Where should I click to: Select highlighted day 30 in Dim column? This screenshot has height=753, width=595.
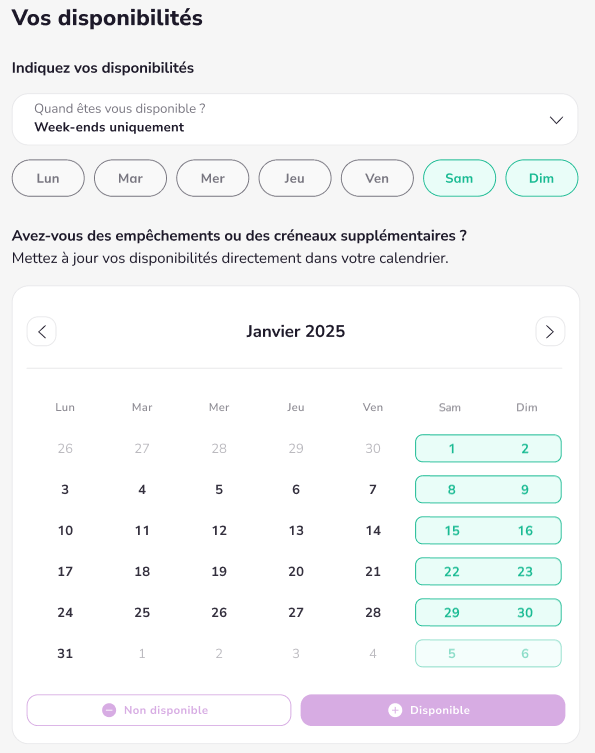click(x=525, y=612)
